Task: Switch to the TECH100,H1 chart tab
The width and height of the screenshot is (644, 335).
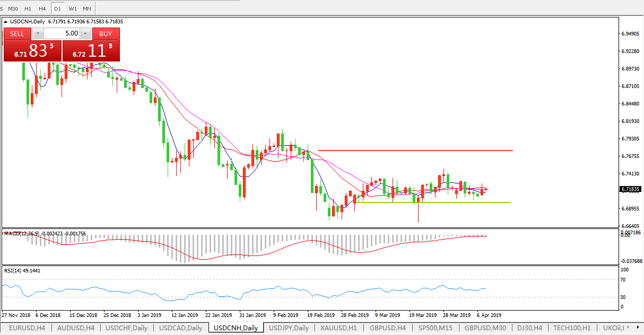Action: pyautogui.click(x=571, y=328)
